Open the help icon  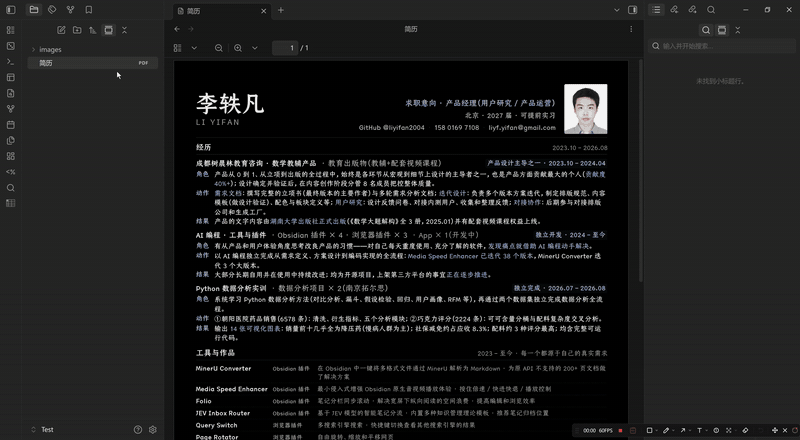pos(138,430)
